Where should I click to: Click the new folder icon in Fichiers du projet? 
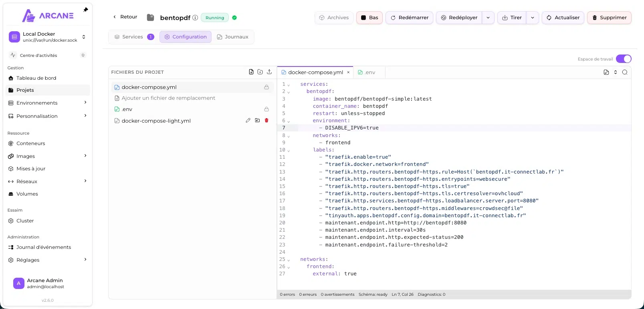coord(260,72)
